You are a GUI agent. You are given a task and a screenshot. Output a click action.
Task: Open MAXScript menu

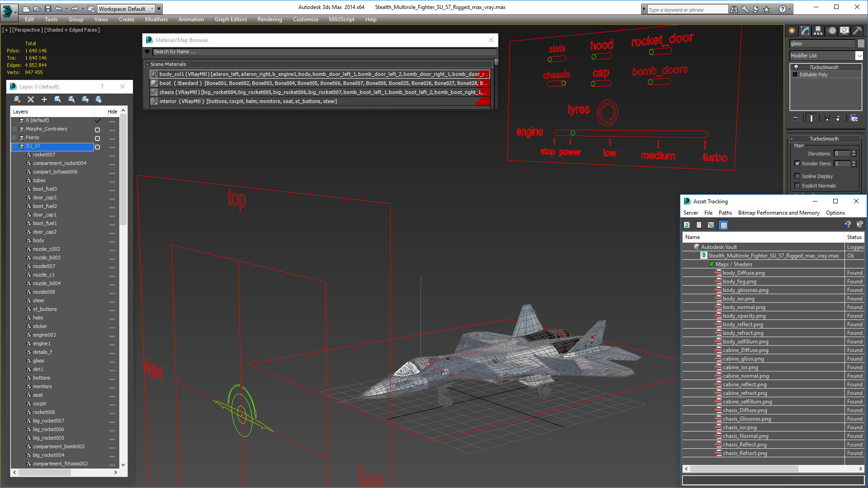[341, 19]
